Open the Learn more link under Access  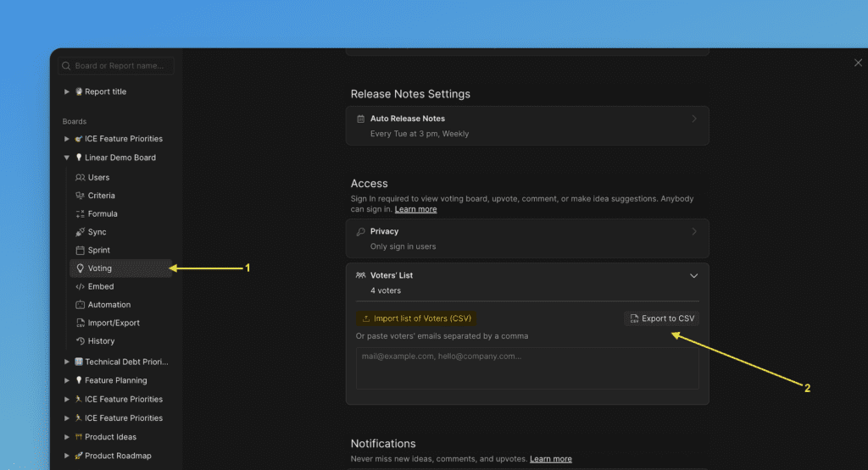click(x=415, y=209)
